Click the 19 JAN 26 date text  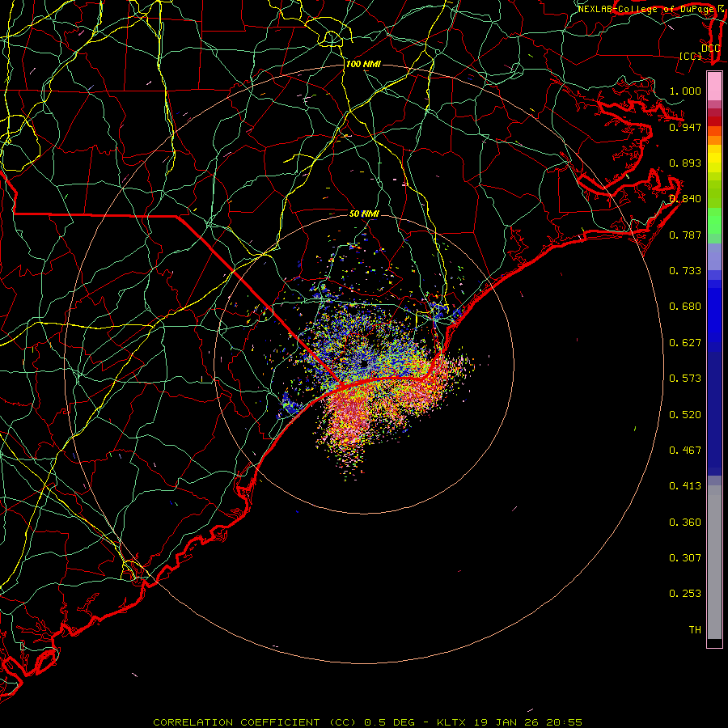click(x=507, y=722)
